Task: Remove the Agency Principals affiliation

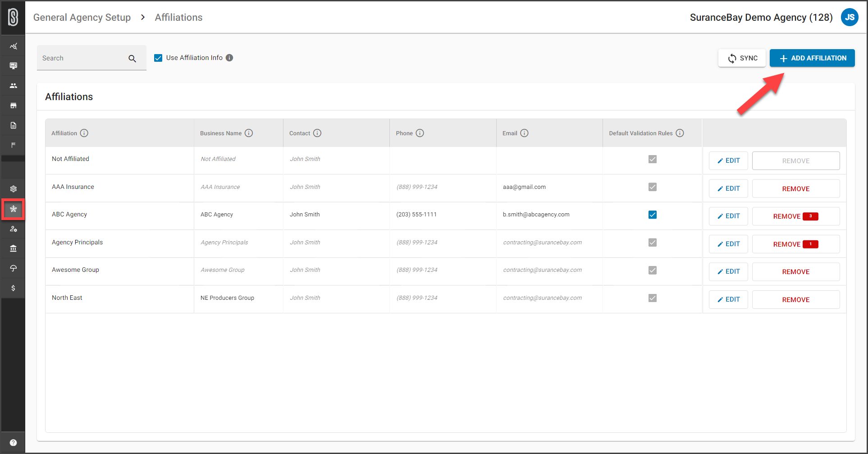Action: (796, 244)
